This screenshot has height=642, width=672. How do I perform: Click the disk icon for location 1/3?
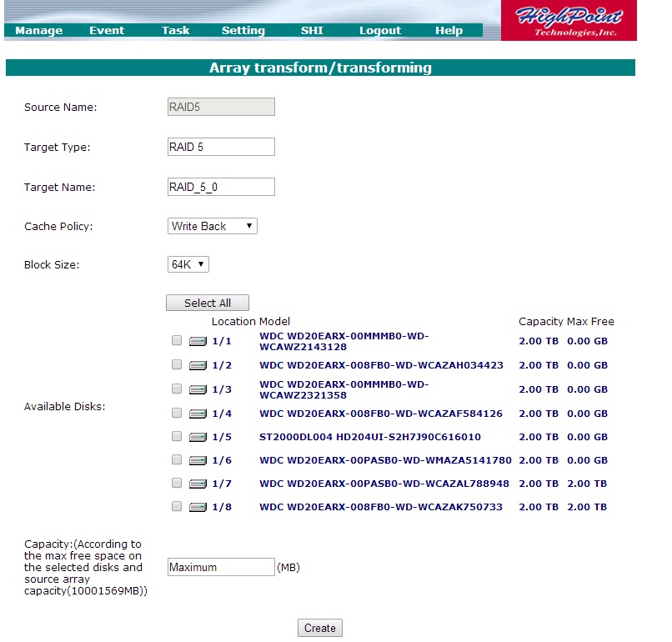click(x=198, y=389)
